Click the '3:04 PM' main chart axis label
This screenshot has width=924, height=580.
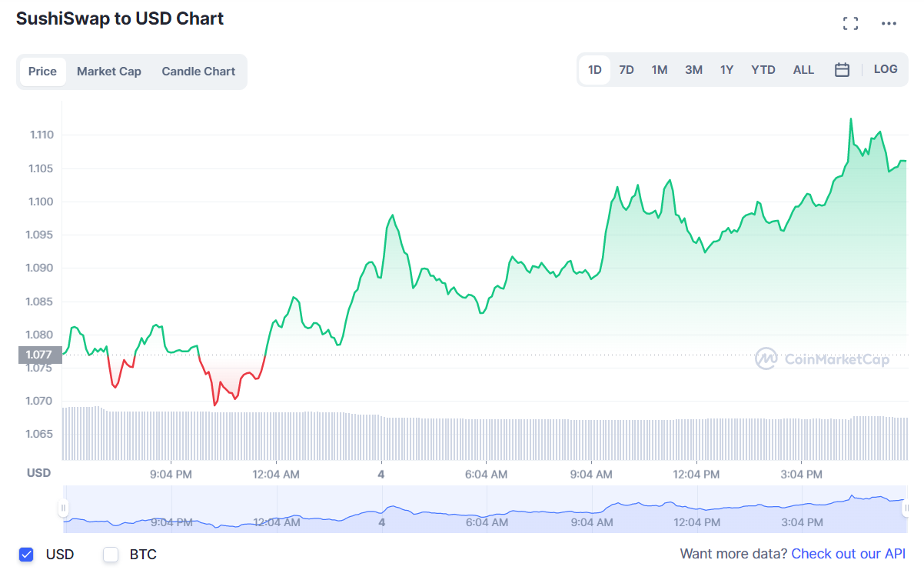(x=802, y=475)
